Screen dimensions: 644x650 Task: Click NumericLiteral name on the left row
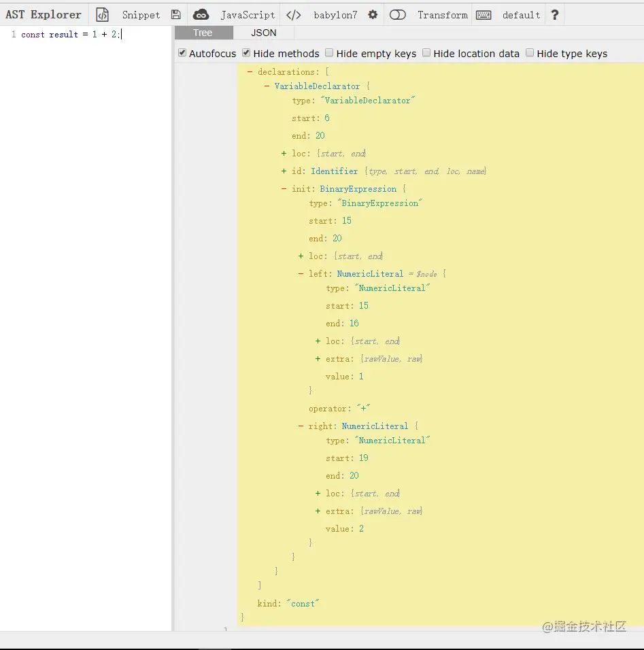click(370, 273)
